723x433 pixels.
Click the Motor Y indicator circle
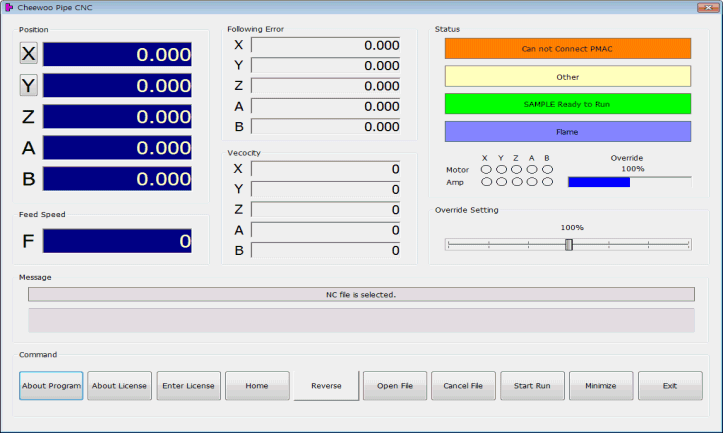point(502,170)
